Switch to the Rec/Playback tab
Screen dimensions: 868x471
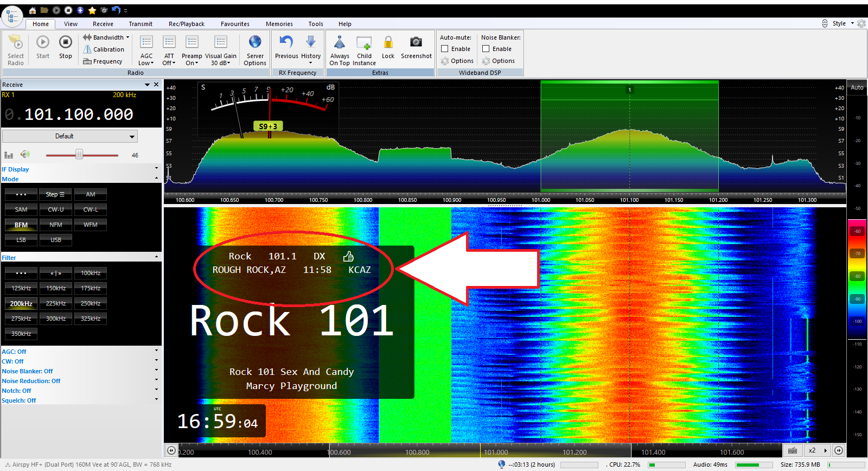[x=186, y=24]
